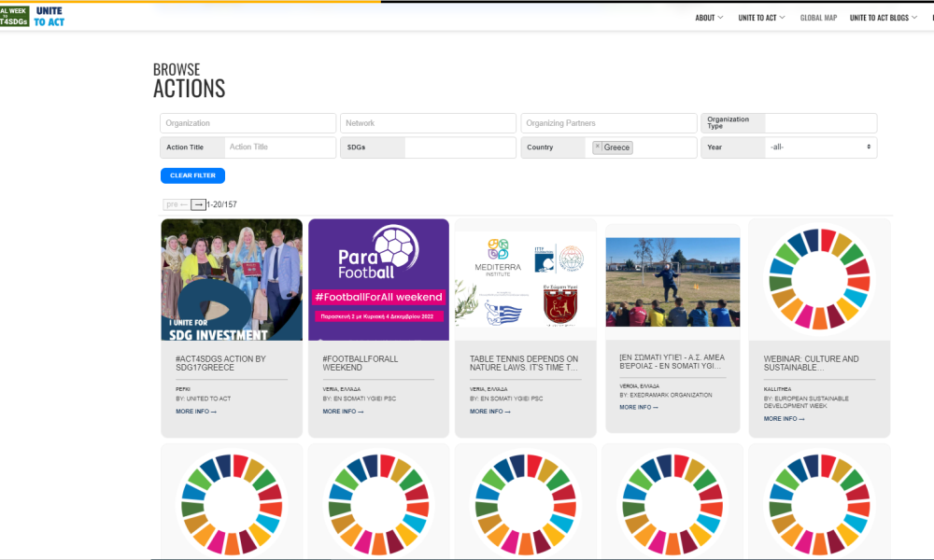
Task: Open the Webinar Culture card SDG wheel
Action: 819,279
